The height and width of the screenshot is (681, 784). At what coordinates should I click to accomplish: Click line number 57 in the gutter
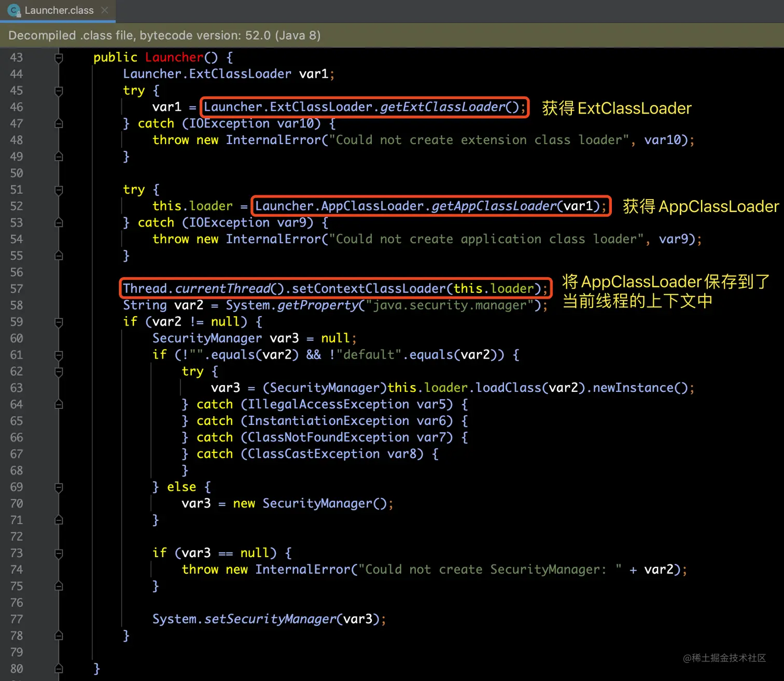pos(17,289)
